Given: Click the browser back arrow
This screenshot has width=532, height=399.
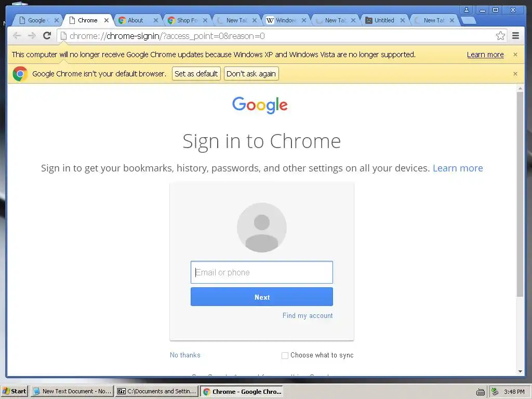Looking at the screenshot, I should [17, 36].
